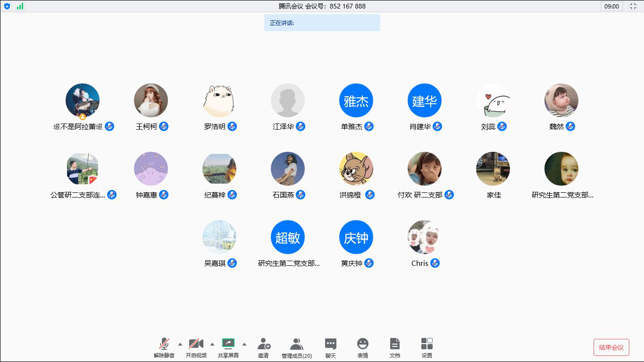Toggle full screen mode icon
This screenshot has height=362, width=644.
coord(633,6)
